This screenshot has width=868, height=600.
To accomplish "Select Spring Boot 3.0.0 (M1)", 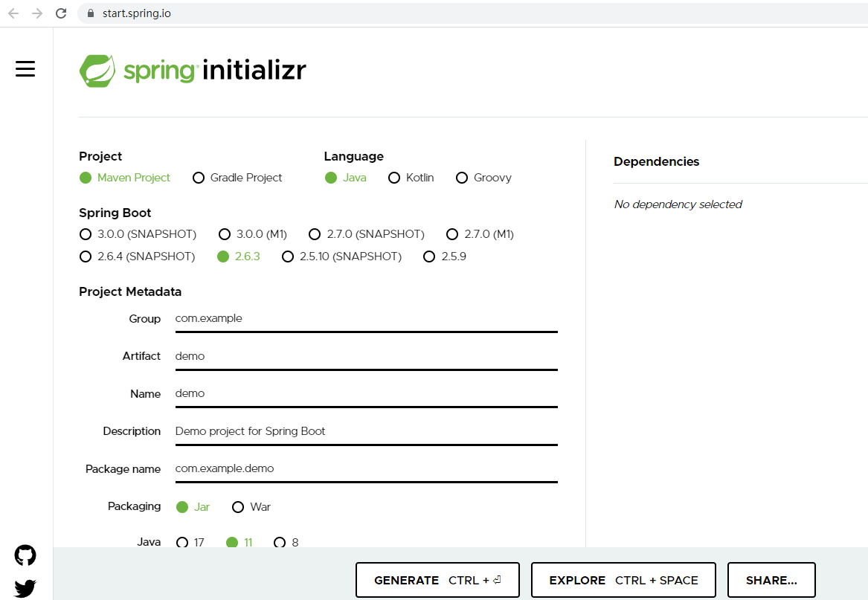I will pos(252,234).
